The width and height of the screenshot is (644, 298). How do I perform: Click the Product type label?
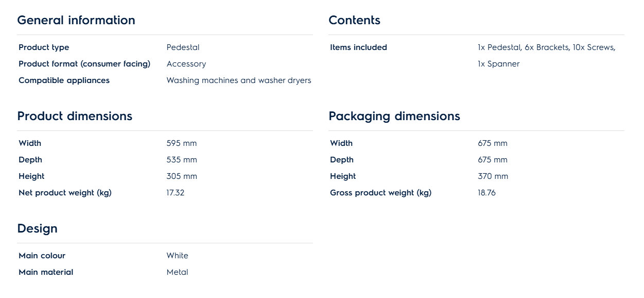tap(44, 47)
